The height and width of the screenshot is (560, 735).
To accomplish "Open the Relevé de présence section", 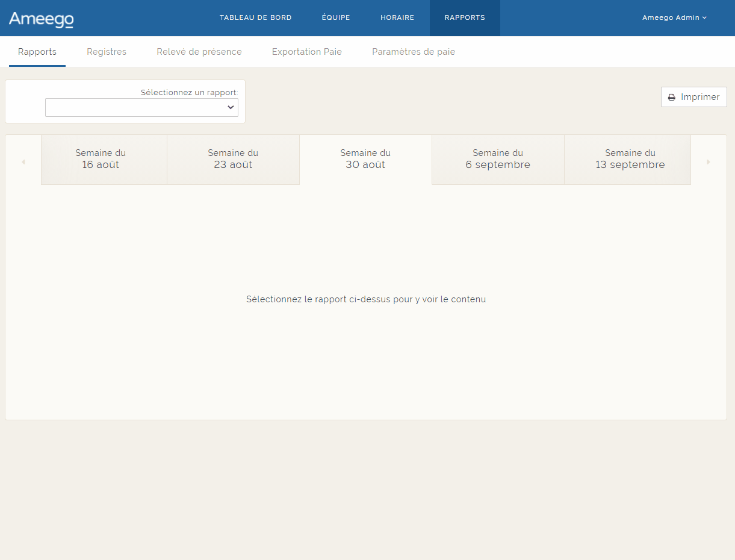I will click(199, 52).
